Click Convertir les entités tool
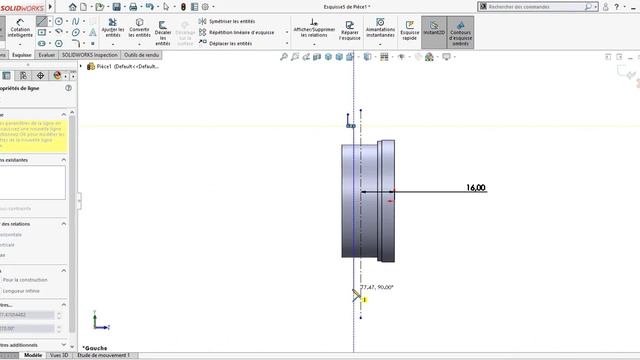 (139, 27)
